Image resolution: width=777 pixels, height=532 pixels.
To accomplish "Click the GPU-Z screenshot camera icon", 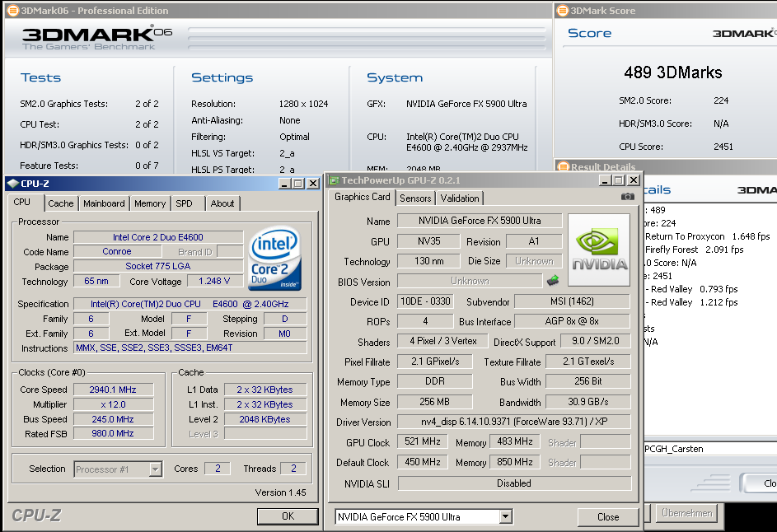I will coord(627,197).
